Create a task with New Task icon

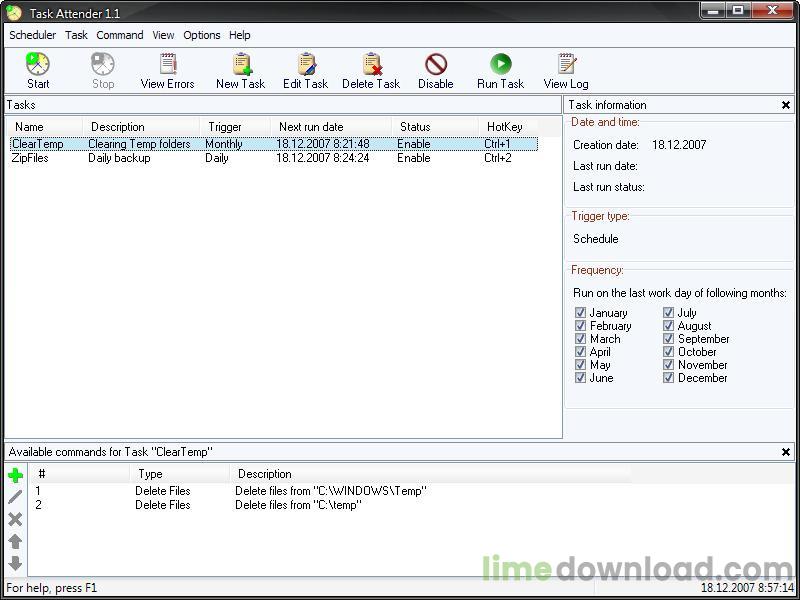click(x=241, y=66)
